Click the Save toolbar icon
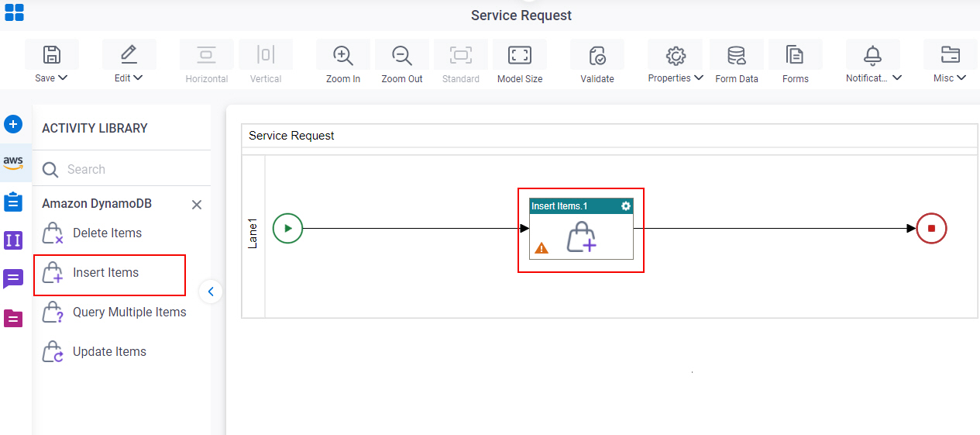980x435 pixels. click(52, 55)
